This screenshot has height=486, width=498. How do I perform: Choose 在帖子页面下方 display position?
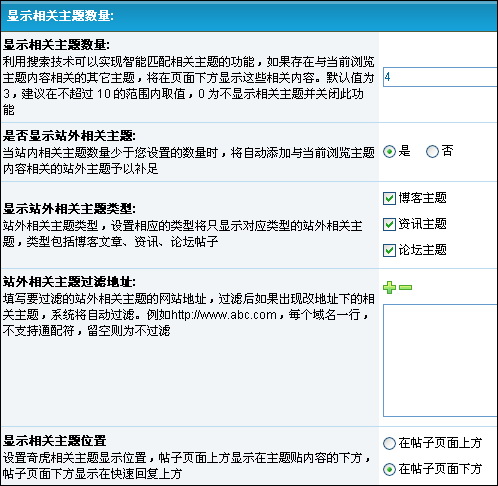click(389, 470)
